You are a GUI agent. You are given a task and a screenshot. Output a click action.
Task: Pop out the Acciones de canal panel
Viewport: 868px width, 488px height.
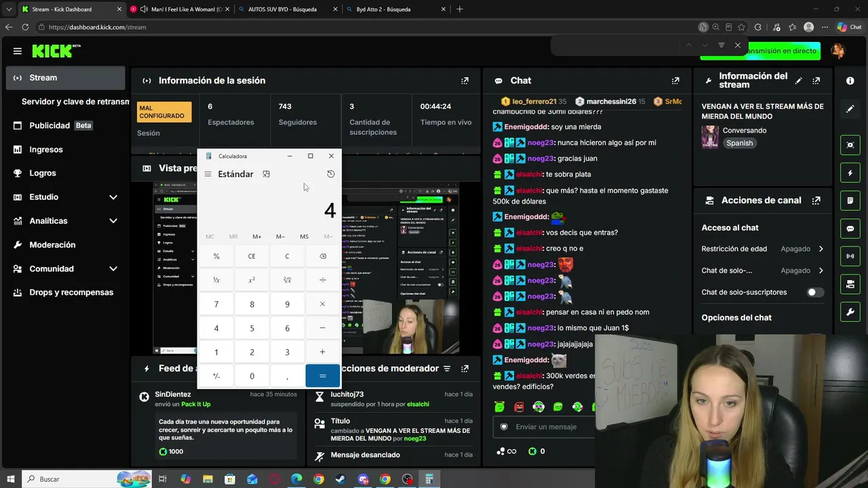coord(816,201)
